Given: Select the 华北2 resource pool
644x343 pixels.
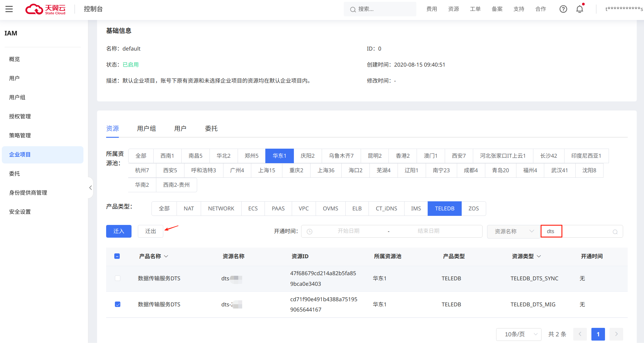Looking at the screenshot, I should coord(223,156).
